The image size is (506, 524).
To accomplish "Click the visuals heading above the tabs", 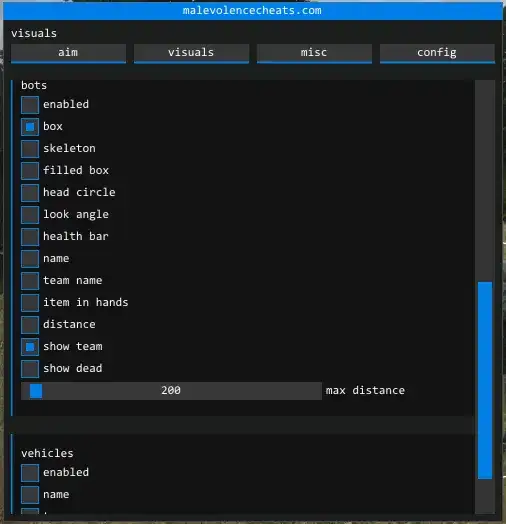I will 34,33.
